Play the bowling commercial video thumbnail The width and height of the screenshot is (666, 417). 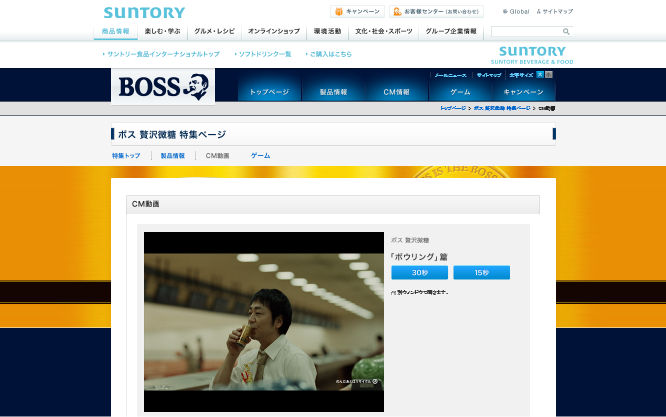coord(264,322)
